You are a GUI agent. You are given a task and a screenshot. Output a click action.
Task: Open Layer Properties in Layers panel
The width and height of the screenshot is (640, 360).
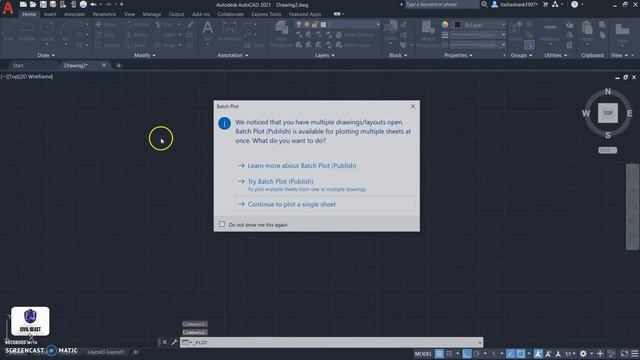pos(281,33)
